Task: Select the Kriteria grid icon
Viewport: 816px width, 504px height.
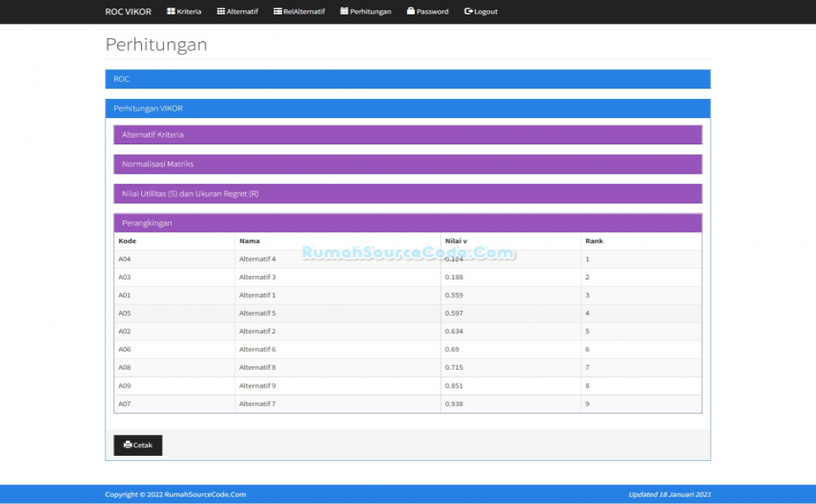Action: [171, 11]
